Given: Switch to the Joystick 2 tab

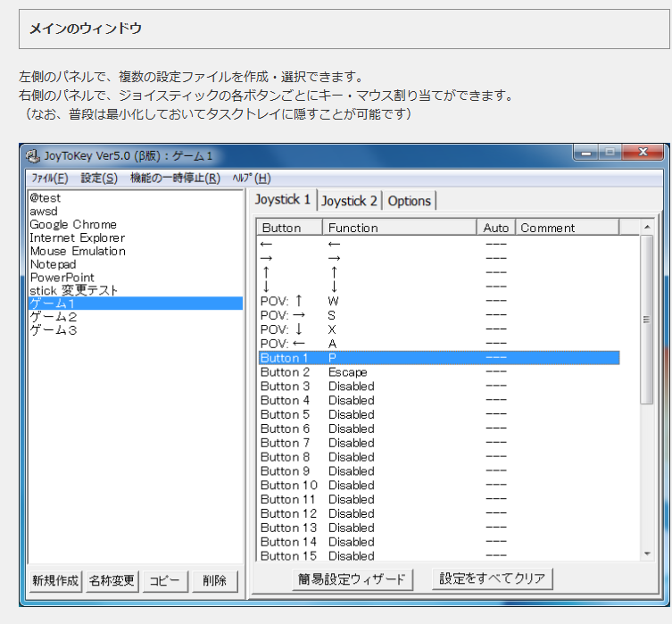Looking at the screenshot, I should pyautogui.click(x=349, y=201).
